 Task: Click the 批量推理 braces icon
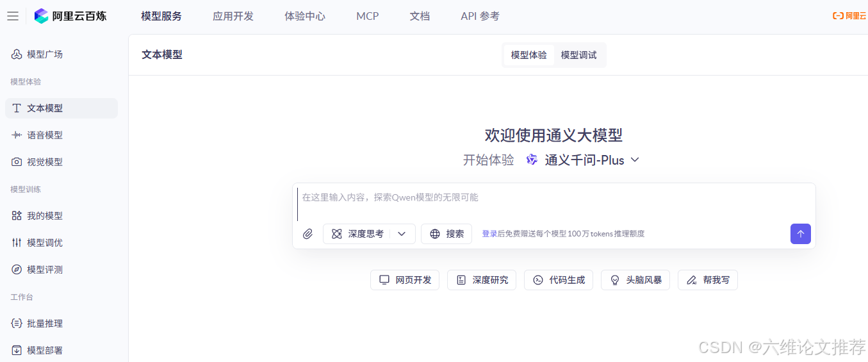pyautogui.click(x=17, y=324)
